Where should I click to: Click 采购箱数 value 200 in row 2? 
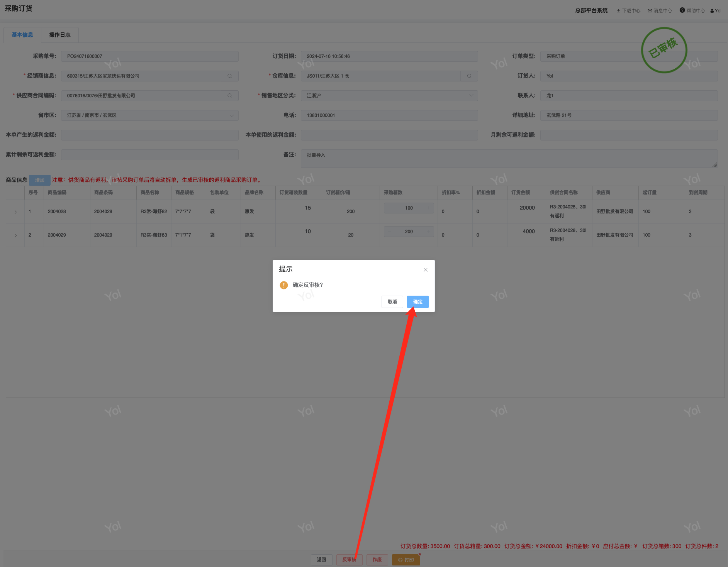pyautogui.click(x=409, y=232)
